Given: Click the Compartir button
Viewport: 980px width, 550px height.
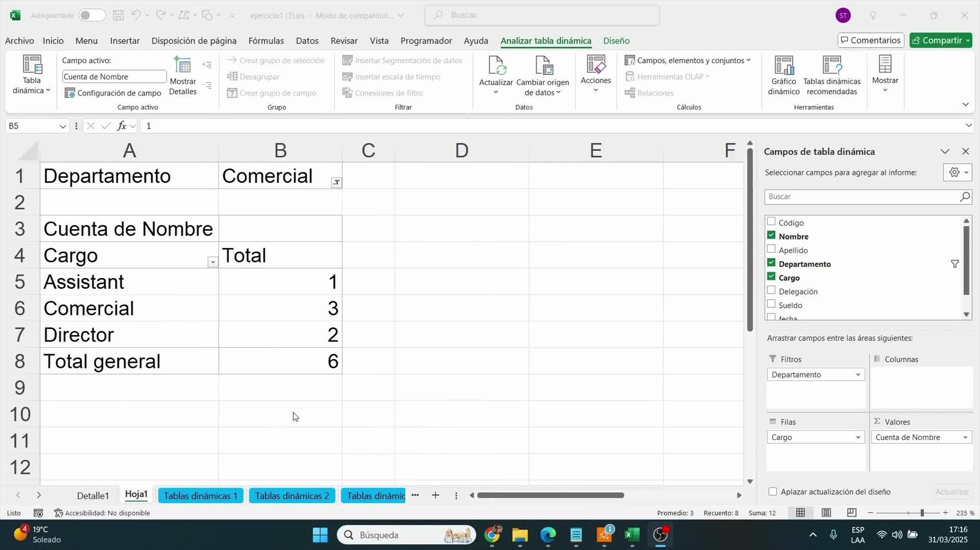Looking at the screenshot, I should click(940, 40).
